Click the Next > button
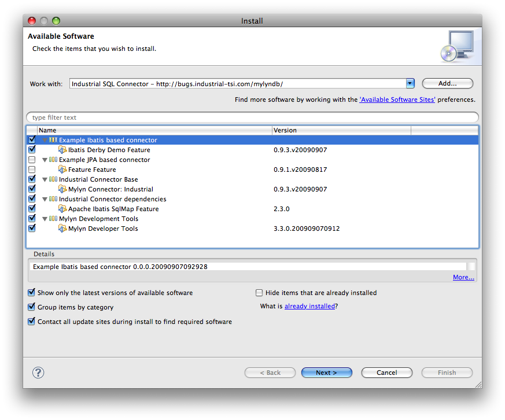Screen dimensions: 505x420 pyautogui.click(x=327, y=373)
